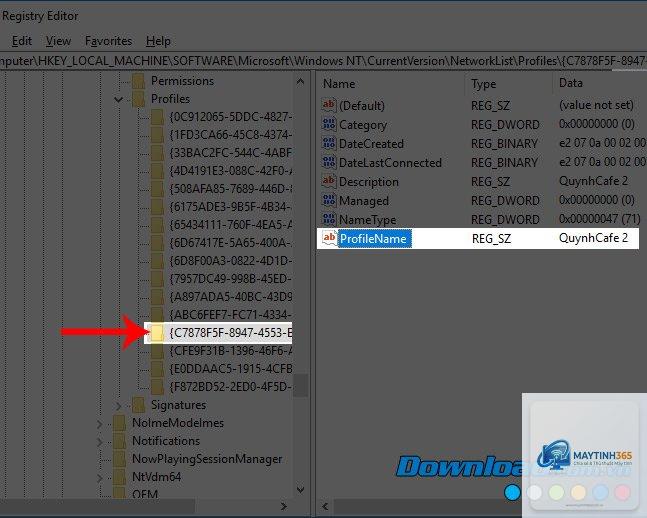Expand the Notifications key
Screen dimensions: 647x518
click(99, 442)
